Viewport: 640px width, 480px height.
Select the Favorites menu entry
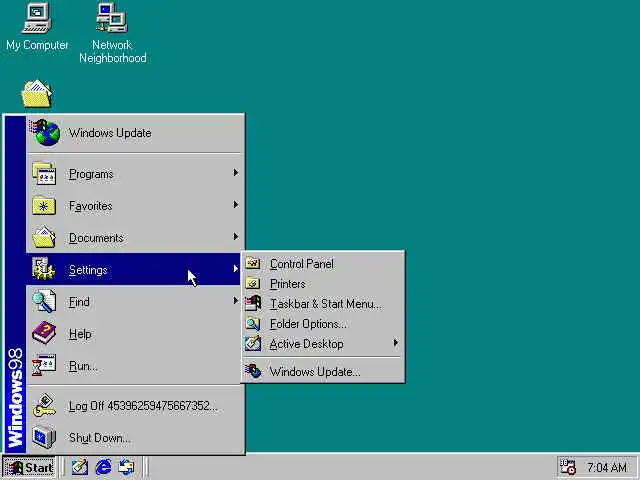click(x=136, y=206)
